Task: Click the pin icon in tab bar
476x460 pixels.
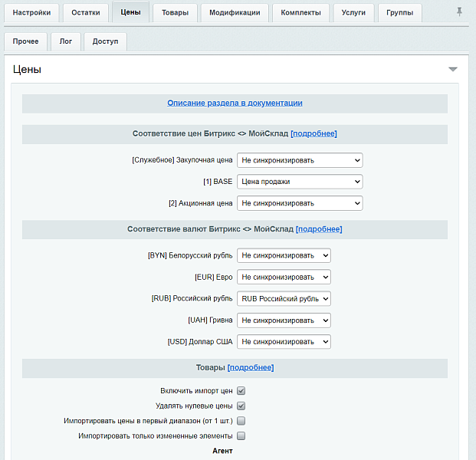Action: 459,11
